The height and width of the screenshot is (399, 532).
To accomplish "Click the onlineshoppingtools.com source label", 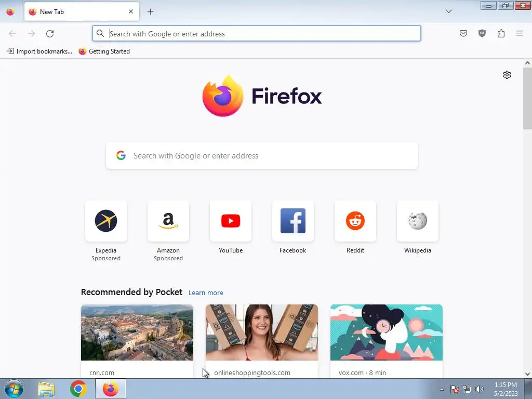I will pos(252,373).
